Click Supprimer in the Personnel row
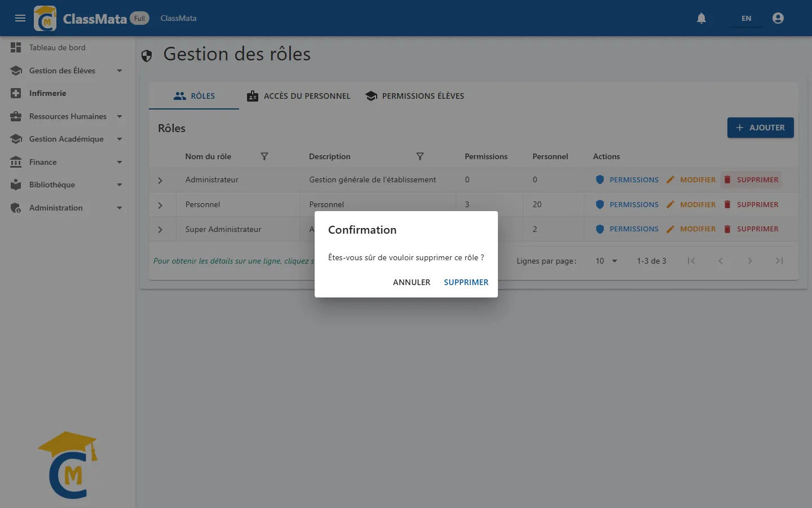This screenshot has height=508, width=812. (751, 204)
